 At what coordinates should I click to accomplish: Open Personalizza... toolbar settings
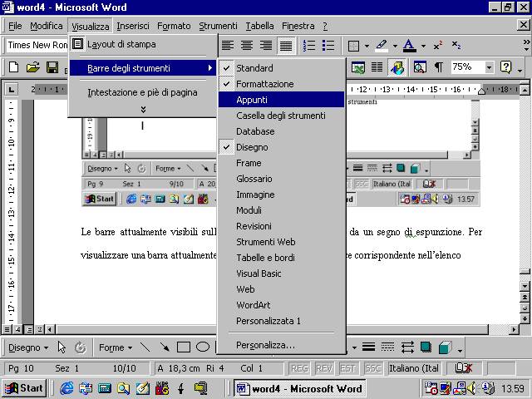point(281,345)
